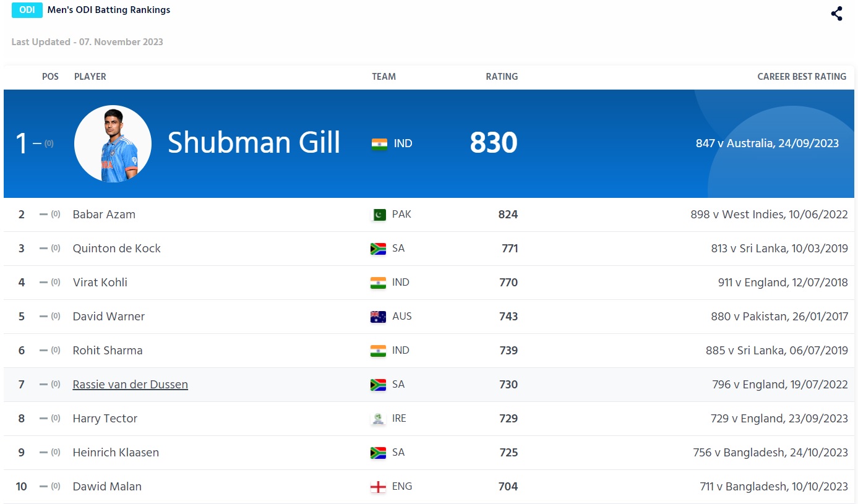Click the Pakistan flag icon

379,215
